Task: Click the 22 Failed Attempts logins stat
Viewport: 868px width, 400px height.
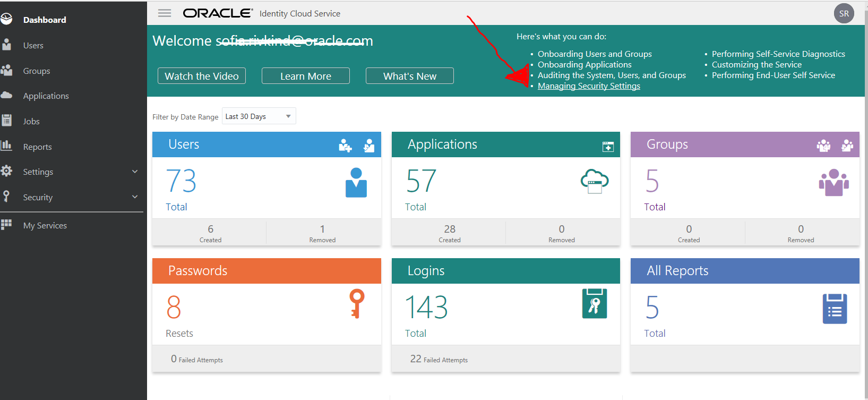Action: tap(439, 359)
